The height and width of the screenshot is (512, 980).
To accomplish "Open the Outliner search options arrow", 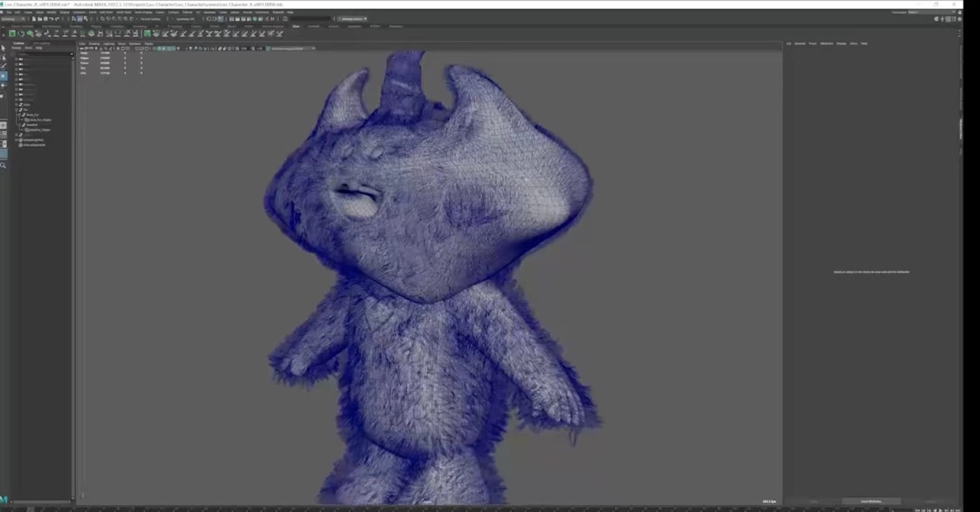I will coord(72,54).
